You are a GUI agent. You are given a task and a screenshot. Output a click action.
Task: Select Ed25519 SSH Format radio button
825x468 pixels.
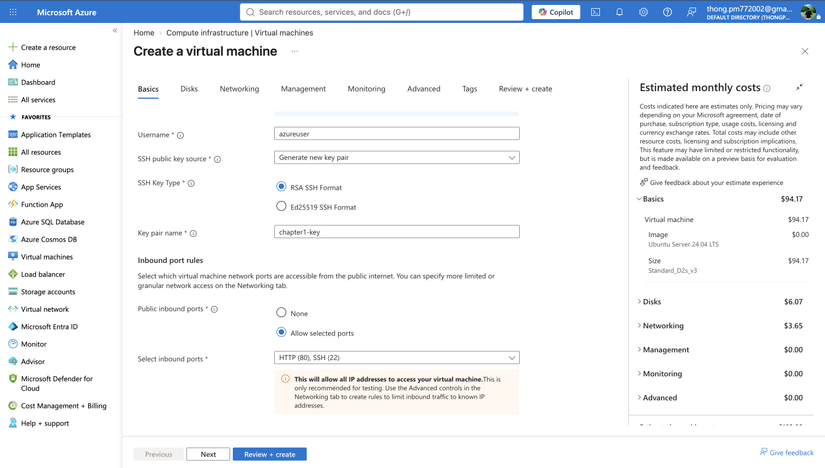[281, 206]
